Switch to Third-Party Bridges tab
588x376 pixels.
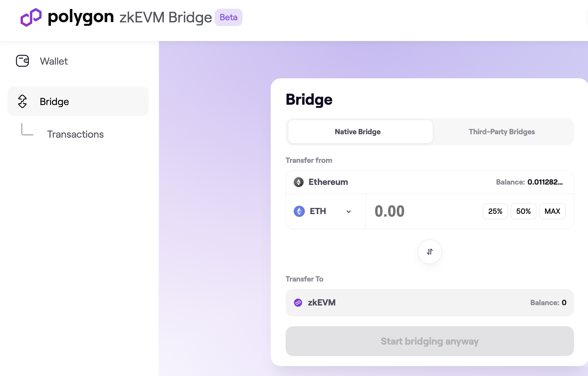502,132
